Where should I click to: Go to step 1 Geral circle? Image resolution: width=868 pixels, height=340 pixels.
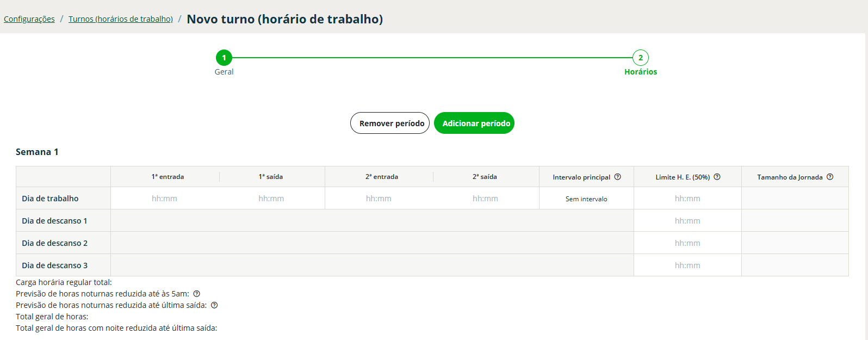point(224,58)
